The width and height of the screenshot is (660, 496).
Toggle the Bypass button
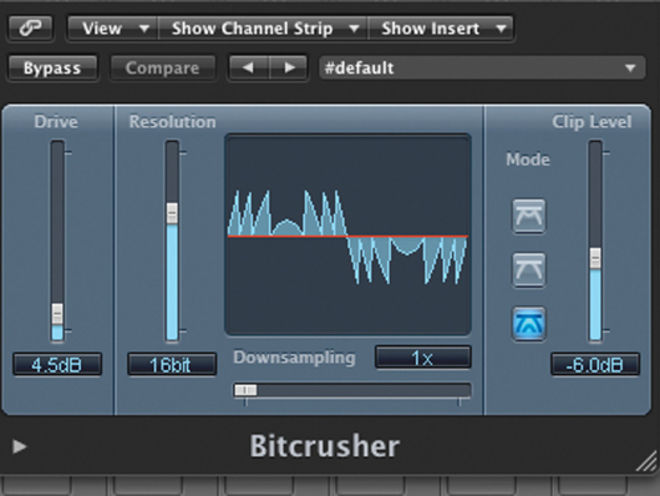point(53,68)
